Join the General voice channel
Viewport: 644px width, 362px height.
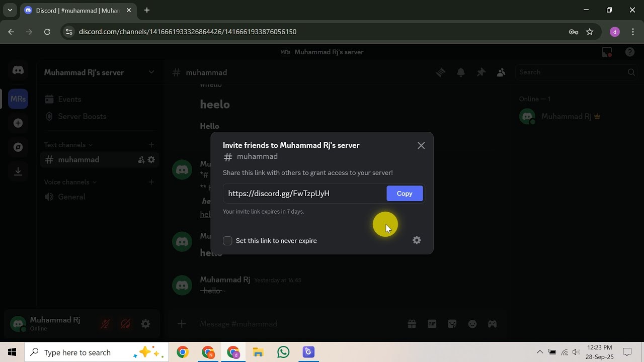point(100,197)
